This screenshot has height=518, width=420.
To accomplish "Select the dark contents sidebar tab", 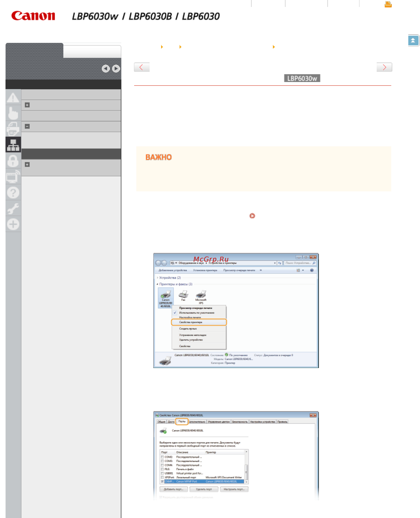I will pos(34,50).
